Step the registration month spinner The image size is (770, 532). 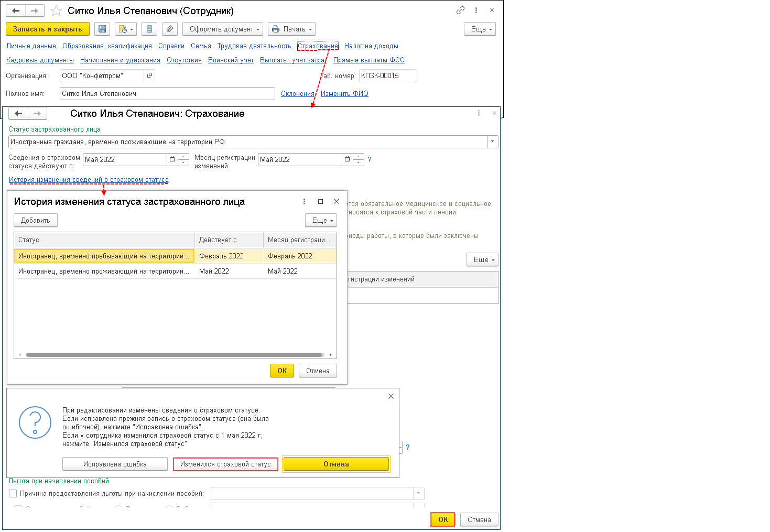coord(359,159)
